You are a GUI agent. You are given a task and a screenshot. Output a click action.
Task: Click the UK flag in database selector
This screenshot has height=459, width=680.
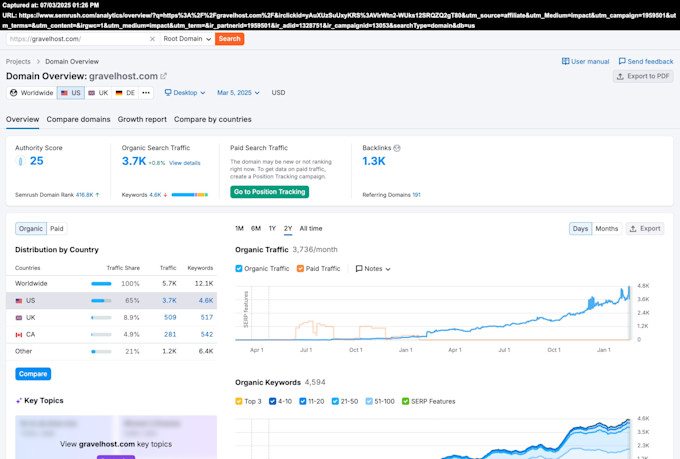tap(92, 93)
